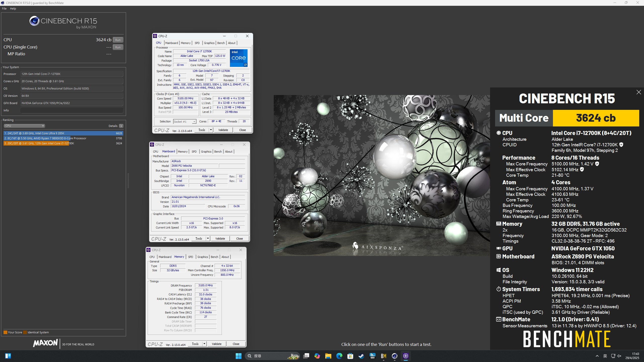Viewport: 644px width, 362px height.
Task: Select ranking row 12th Gen Intel Core i7-12700K
Action: [63, 143]
